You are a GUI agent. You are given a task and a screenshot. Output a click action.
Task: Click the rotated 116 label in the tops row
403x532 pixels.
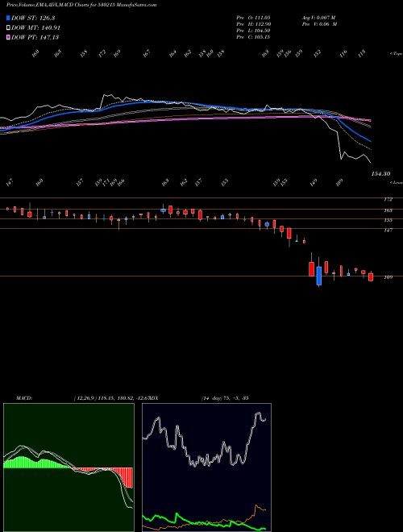tap(343, 54)
